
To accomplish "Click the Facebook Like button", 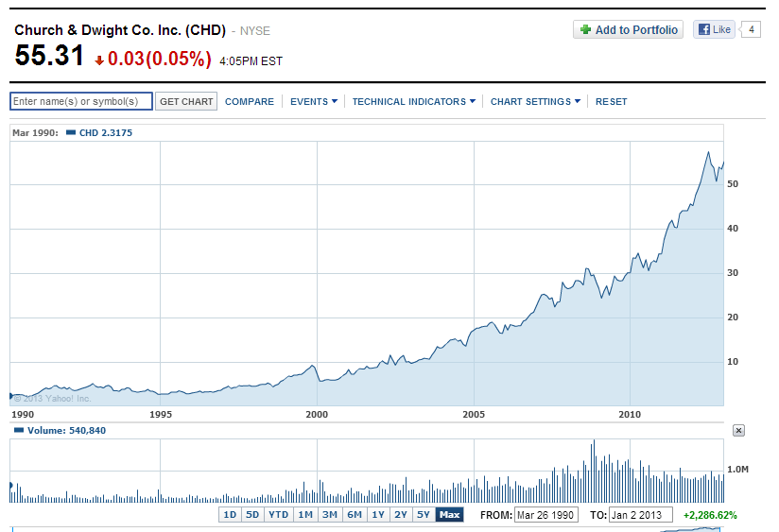I will (714, 29).
